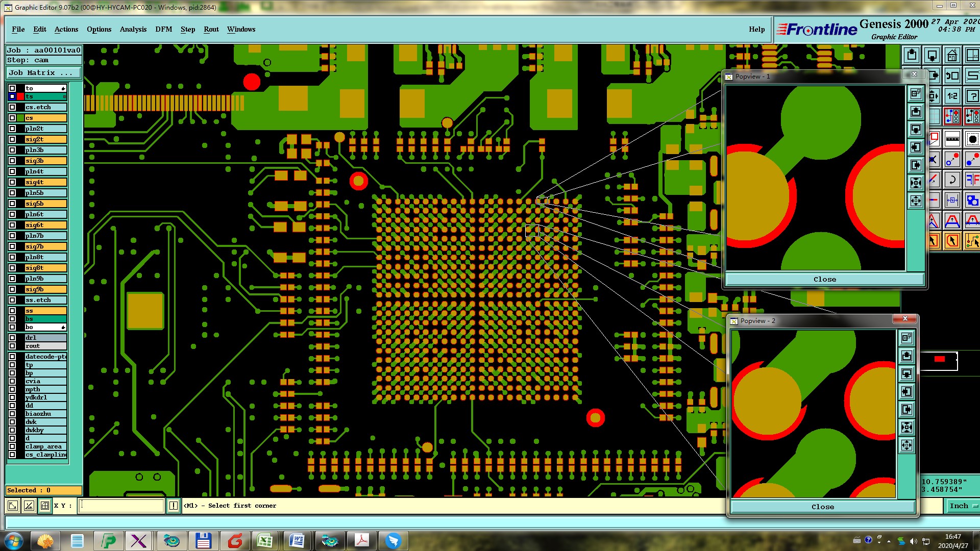Select the biaozhu layer name
The height and width of the screenshot is (551, 980).
click(x=46, y=414)
